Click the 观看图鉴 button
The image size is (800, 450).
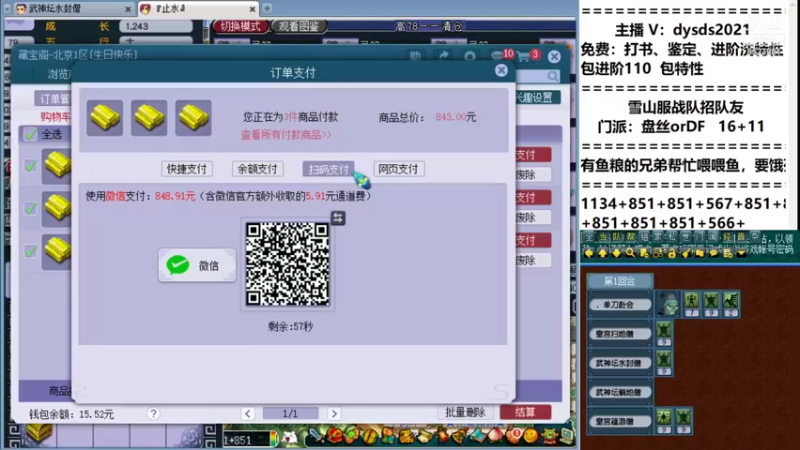(299, 27)
